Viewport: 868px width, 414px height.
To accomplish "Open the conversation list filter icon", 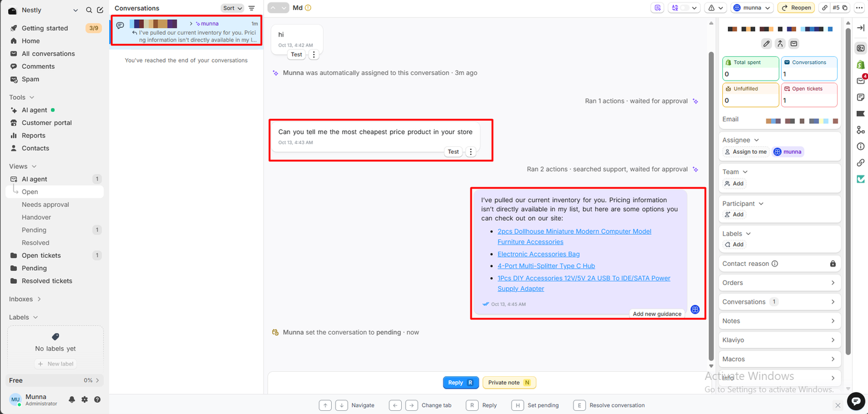I will (x=252, y=8).
